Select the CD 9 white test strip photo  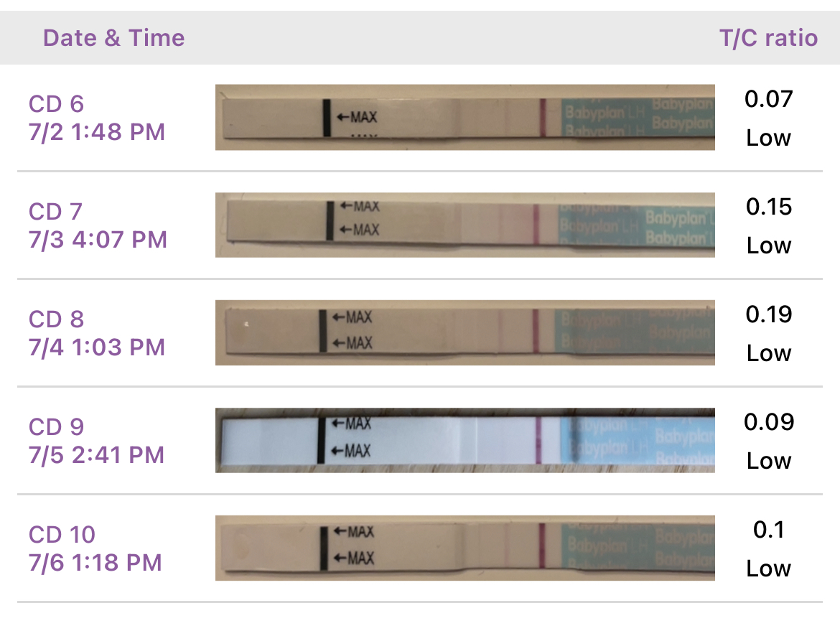[465, 440]
